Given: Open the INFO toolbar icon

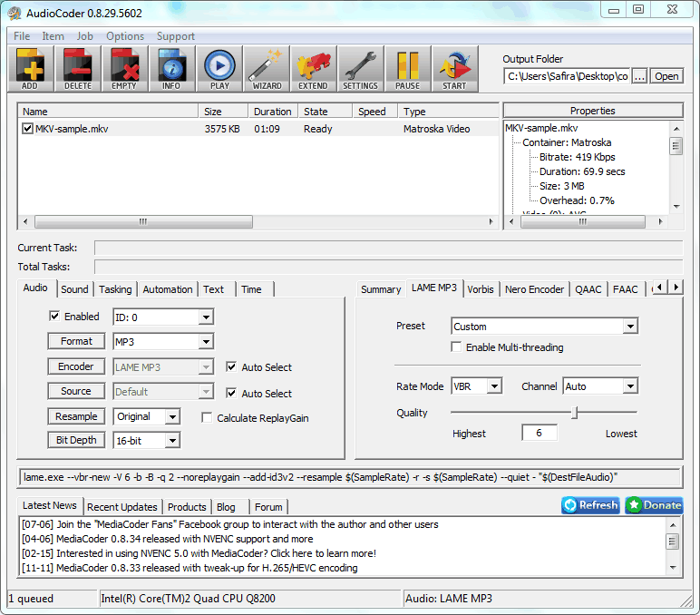Looking at the screenshot, I should pos(172,69).
